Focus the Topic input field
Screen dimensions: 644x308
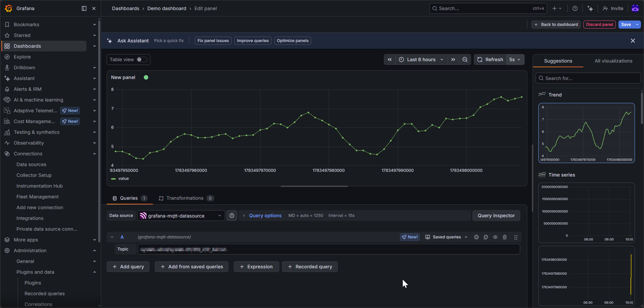[x=328, y=249]
